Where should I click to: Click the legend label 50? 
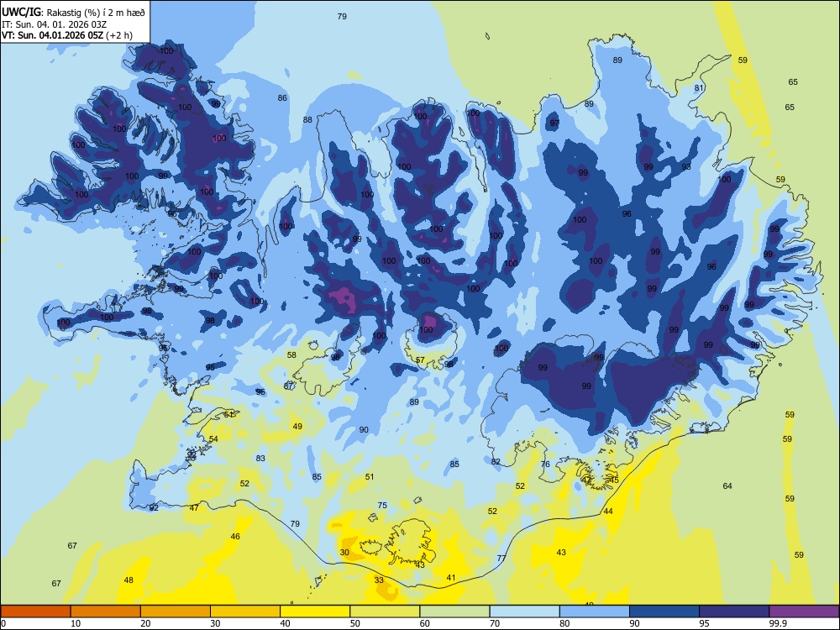click(x=354, y=623)
